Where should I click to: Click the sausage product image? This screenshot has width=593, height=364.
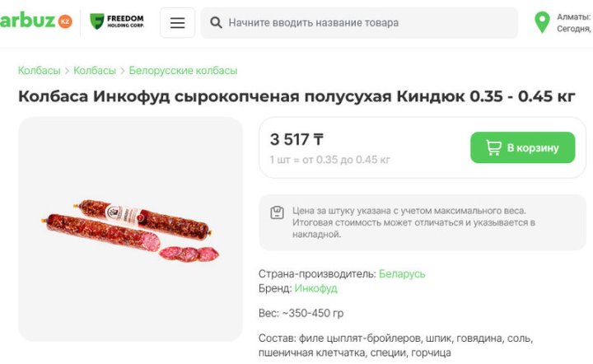click(x=130, y=228)
